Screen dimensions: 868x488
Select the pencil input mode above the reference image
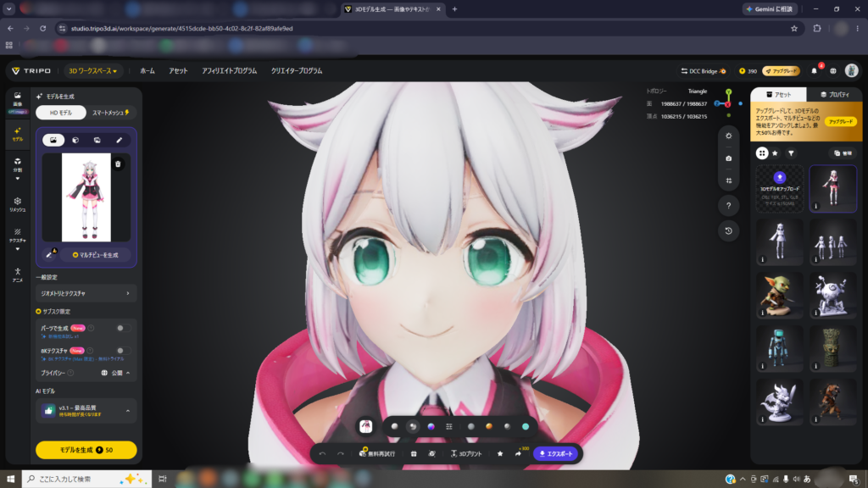click(x=119, y=140)
